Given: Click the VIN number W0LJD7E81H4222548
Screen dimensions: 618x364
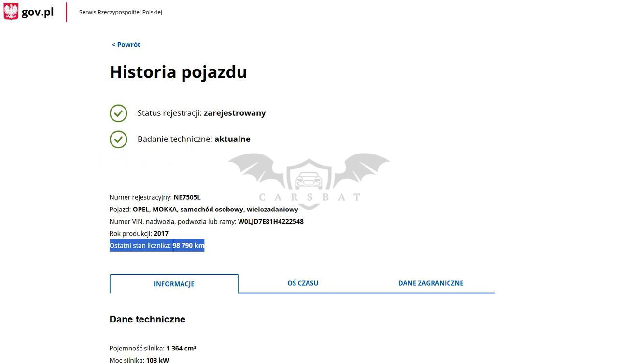Looking at the screenshot, I should pyautogui.click(x=270, y=222).
